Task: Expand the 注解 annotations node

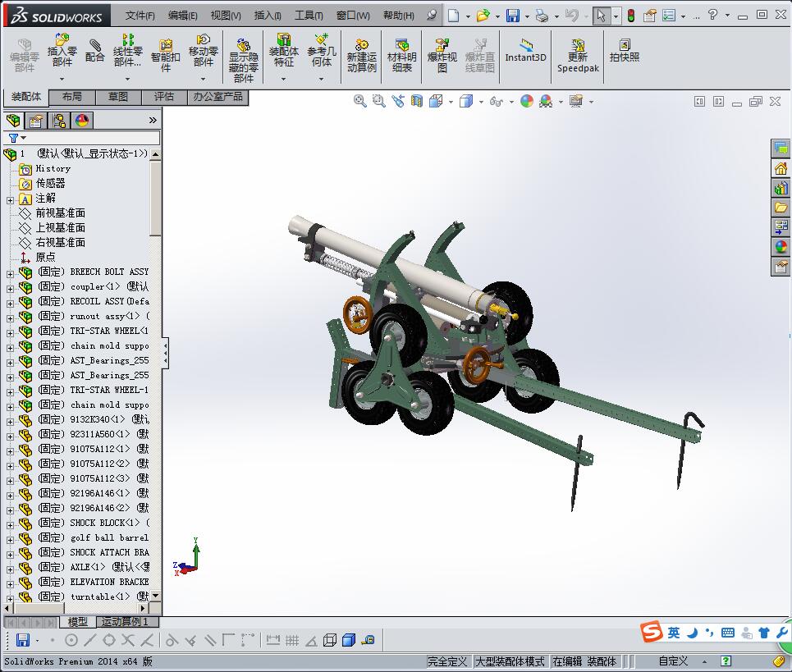Action: click(x=10, y=200)
